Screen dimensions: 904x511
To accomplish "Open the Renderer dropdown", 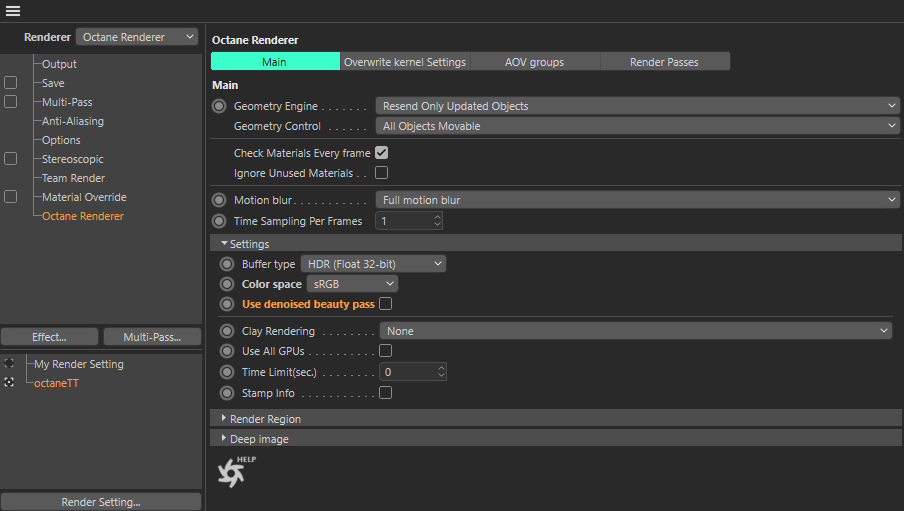I will click(x=137, y=37).
